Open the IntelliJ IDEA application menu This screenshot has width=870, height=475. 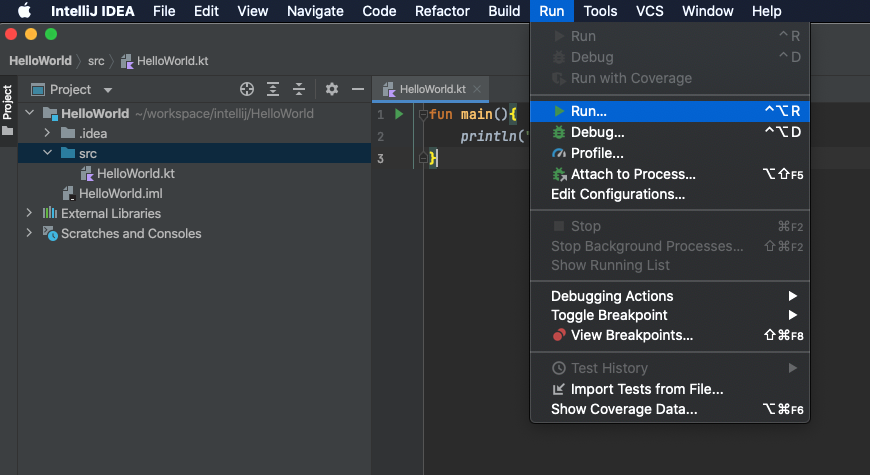(x=93, y=11)
